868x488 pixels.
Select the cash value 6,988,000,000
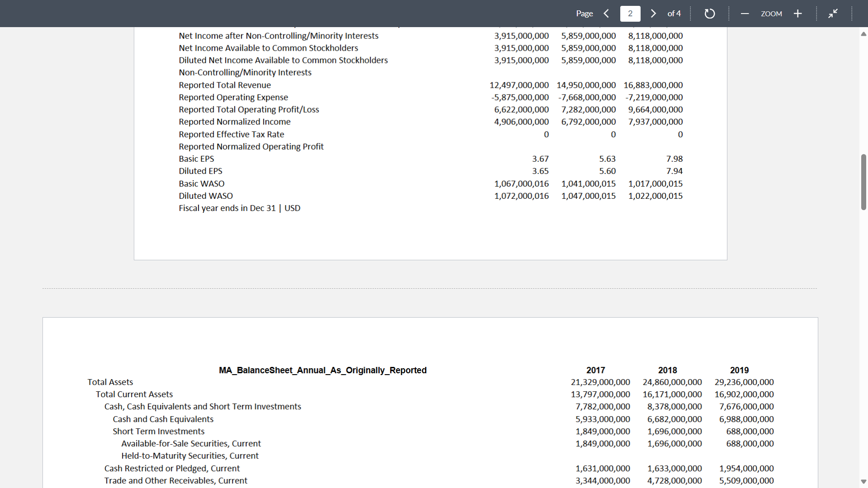(x=746, y=419)
